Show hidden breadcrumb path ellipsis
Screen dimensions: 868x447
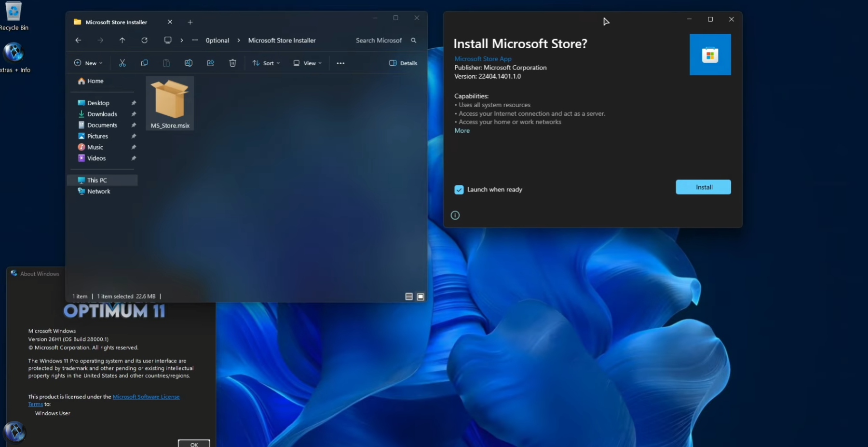[x=195, y=41]
